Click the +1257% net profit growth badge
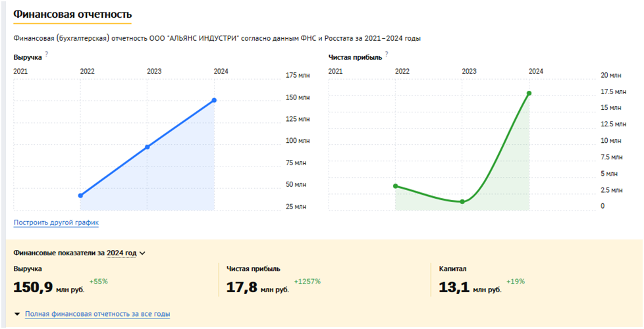This screenshot has height=329, width=644. 307,282
